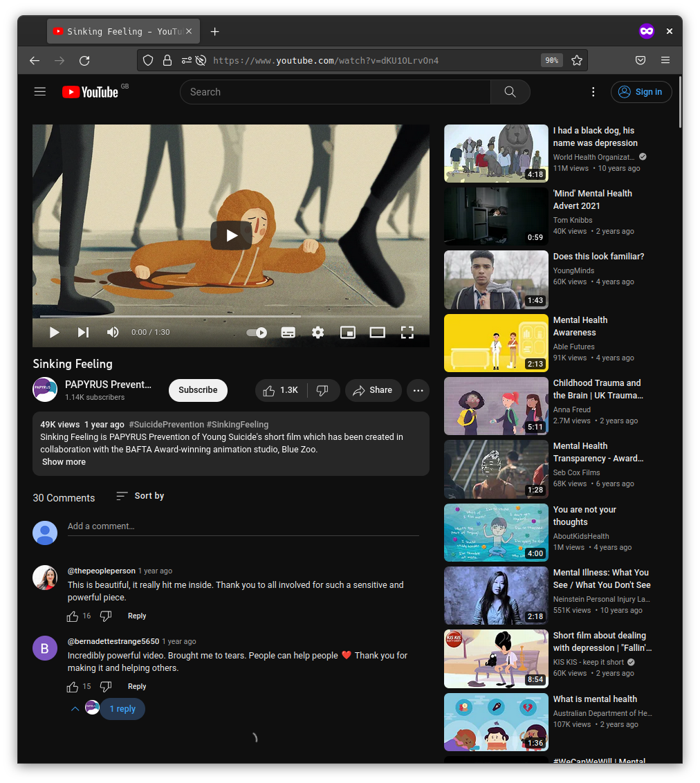Like the Sinking Feeling video
The height and width of the screenshot is (783, 700).
click(x=281, y=391)
